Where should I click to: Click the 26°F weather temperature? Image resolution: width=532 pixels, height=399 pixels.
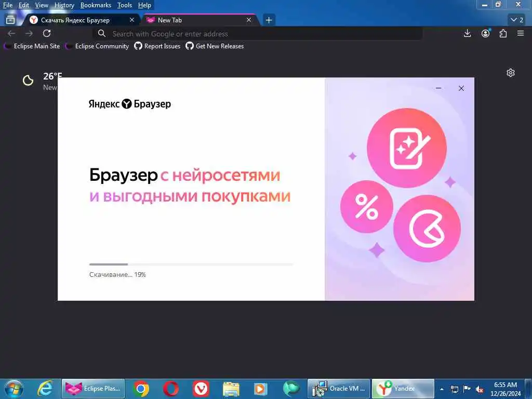point(52,76)
